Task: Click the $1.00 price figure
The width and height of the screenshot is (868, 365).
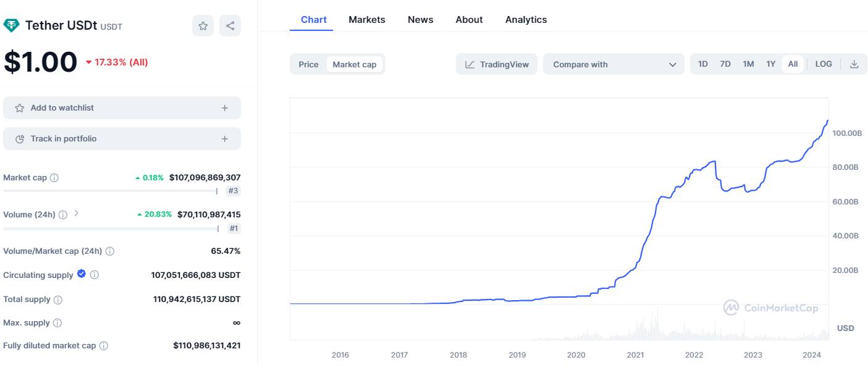Action: (41, 62)
